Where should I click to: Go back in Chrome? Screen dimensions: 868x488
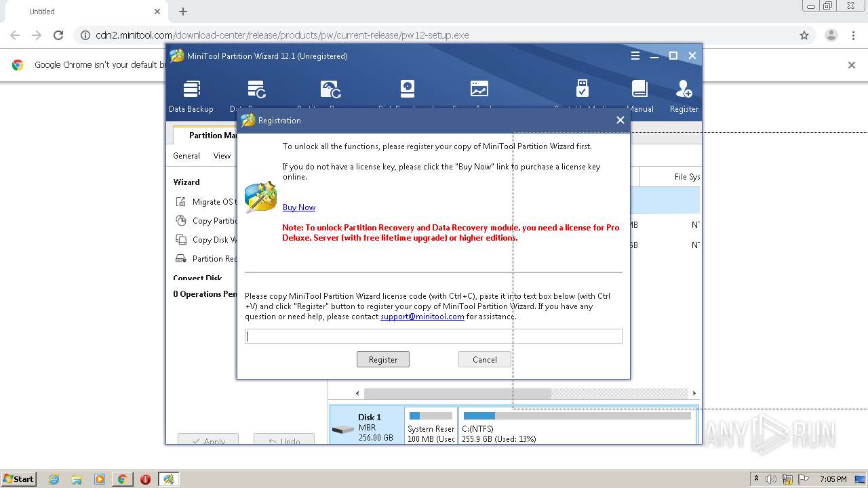15,35
